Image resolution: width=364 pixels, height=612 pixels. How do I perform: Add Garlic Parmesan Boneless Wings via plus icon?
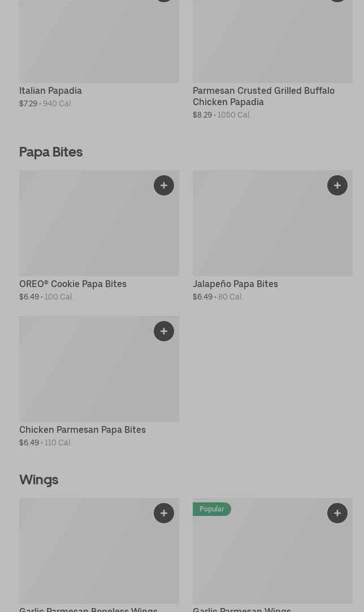pos(164,513)
